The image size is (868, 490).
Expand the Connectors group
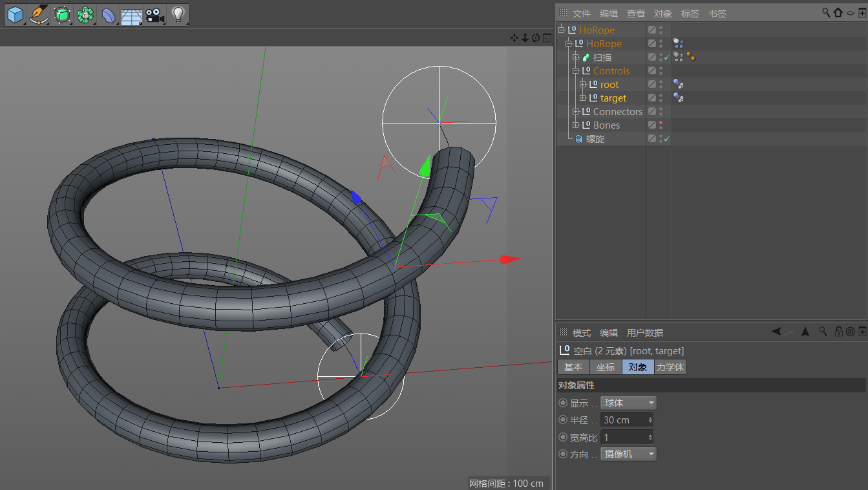pyautogui.click(x=576, y=112)
